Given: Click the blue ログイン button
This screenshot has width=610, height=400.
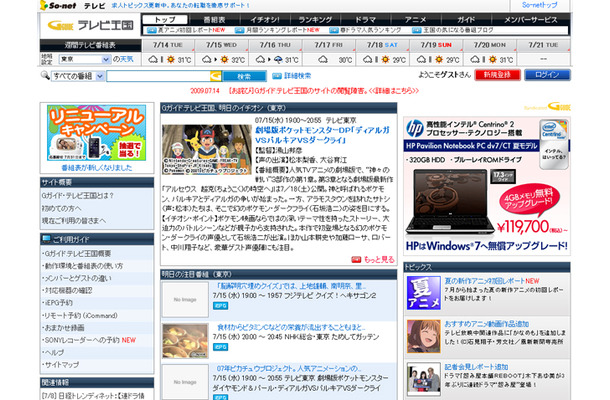Looking at the screenshot, I should coord(547,75).
